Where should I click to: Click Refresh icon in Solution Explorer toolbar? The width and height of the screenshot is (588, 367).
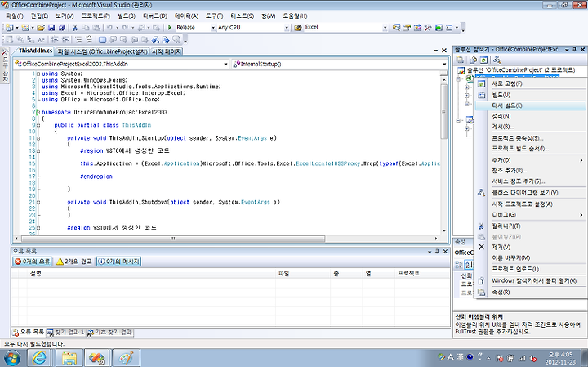[x=483, y=60]
